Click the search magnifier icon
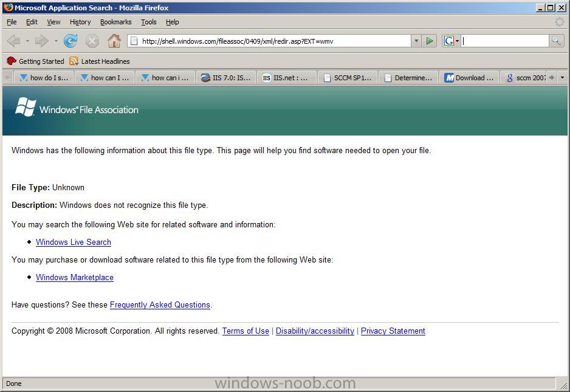 click(556, 41)
